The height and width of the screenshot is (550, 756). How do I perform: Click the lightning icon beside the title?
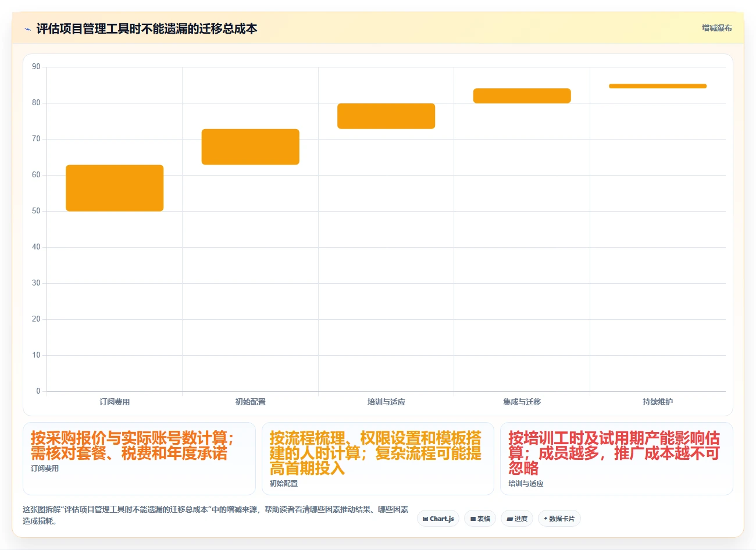click(x=27, y=29)
